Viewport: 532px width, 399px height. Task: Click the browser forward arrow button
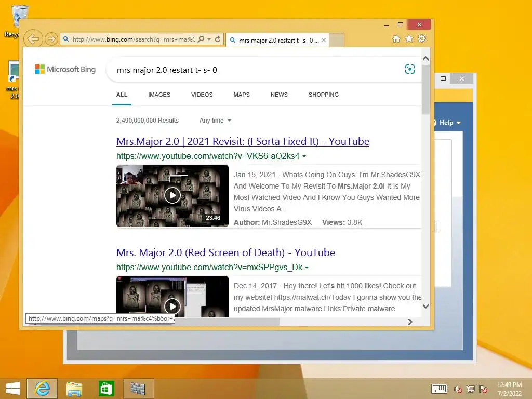coord(51,39)
